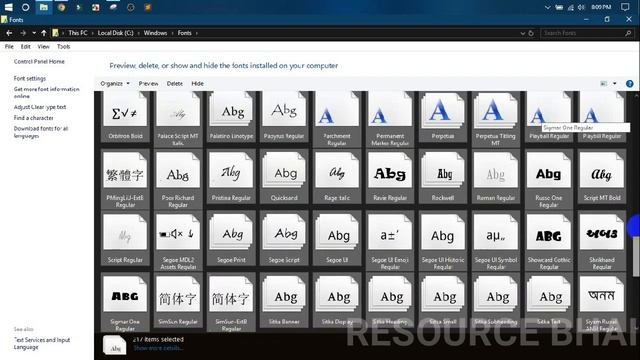
Task: Expand the recent locations dropdown arrow
Action: click(x=34, y=33)
